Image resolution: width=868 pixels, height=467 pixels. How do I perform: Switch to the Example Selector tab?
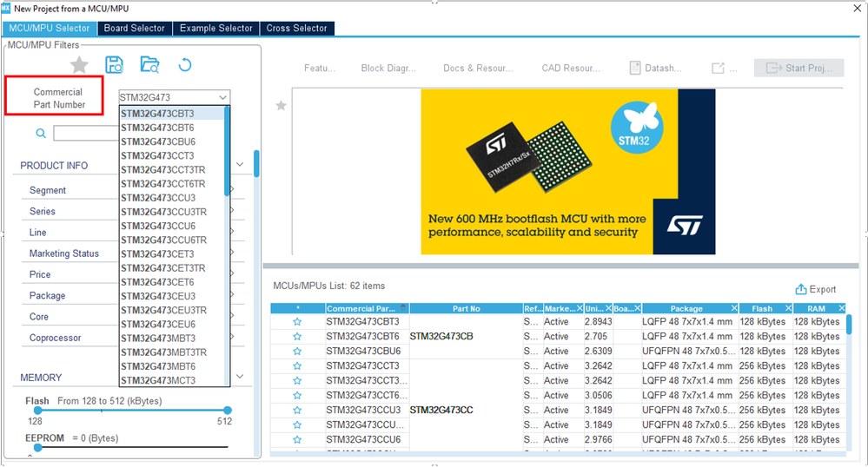[215, 29]
